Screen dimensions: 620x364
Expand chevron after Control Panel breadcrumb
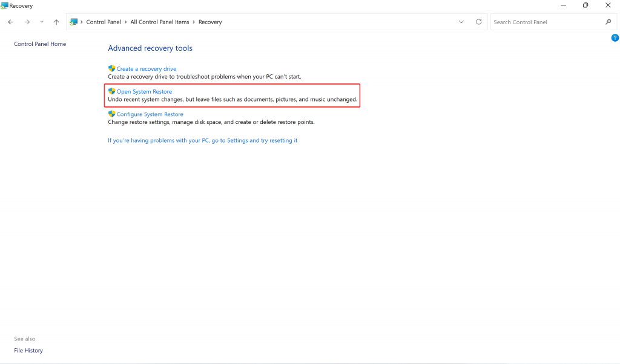tap(126, 22)
